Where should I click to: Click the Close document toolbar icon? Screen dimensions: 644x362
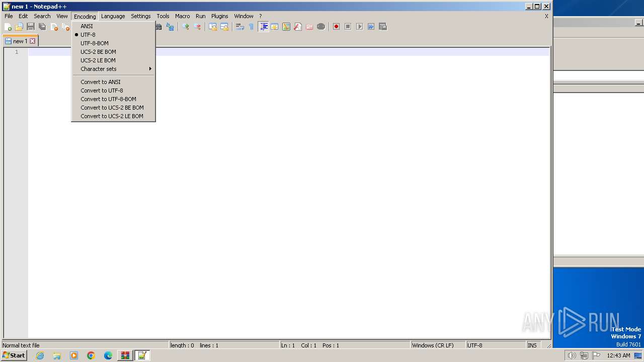54,27
